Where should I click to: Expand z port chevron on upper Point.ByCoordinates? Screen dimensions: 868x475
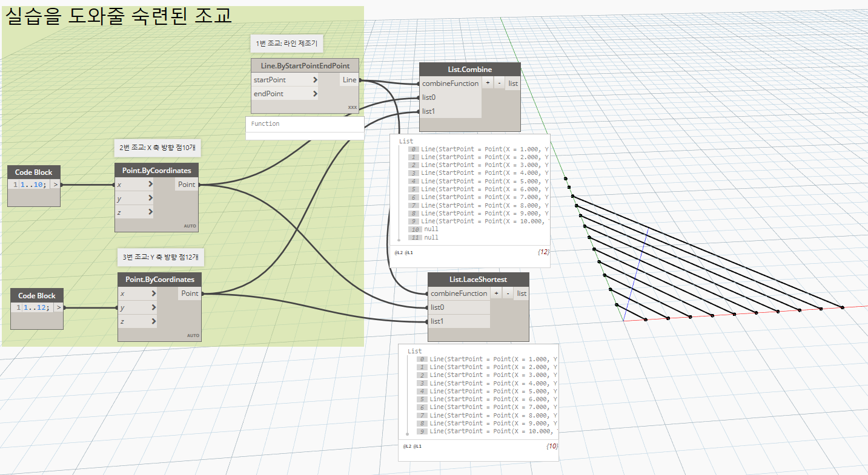coord(150,212)
